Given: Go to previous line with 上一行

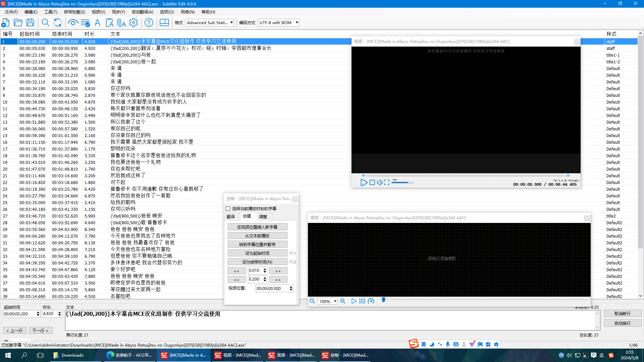Looking at the screenshot, I should click(15, 330).
